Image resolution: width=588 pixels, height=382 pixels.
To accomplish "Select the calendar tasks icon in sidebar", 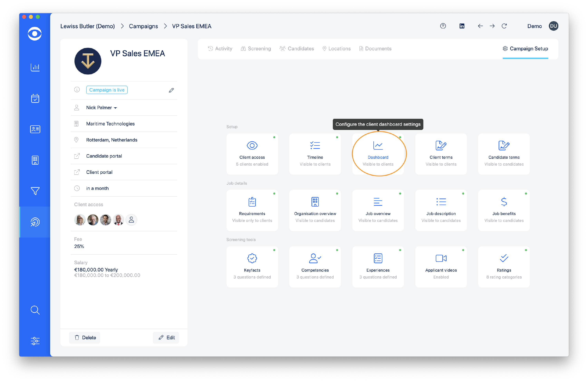I will pyautogui.click(x=35, y=98).
